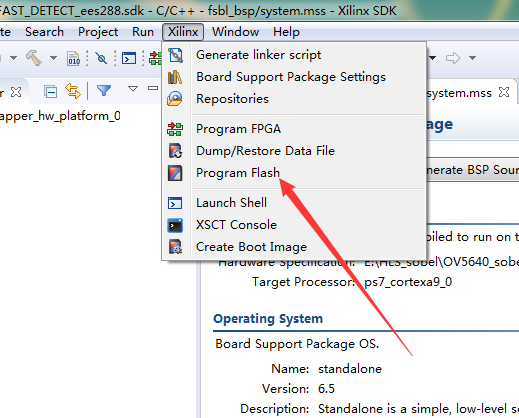Screen dimensions: 519x418
Task: Select Program Flash menu item
Action: [238, 173]
